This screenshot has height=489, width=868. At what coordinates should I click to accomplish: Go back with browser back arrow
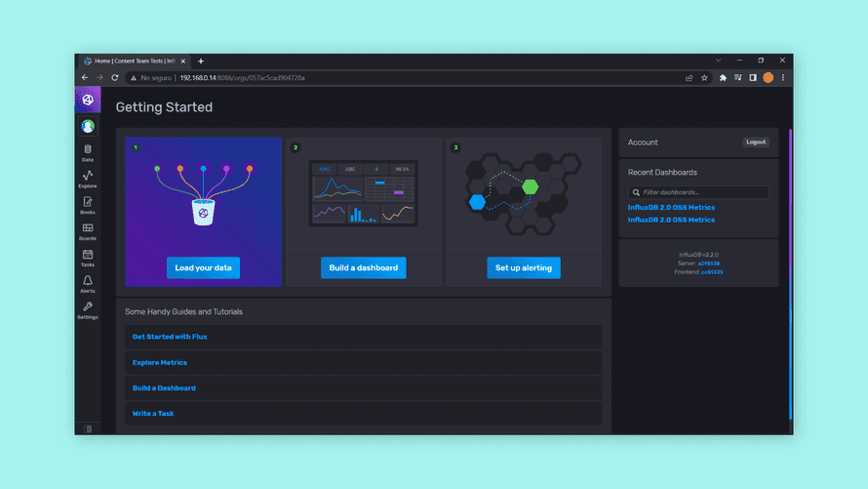[85, 78]
